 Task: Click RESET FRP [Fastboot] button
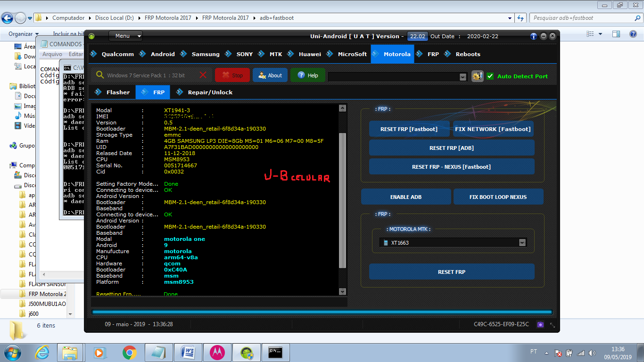point(409,129)
